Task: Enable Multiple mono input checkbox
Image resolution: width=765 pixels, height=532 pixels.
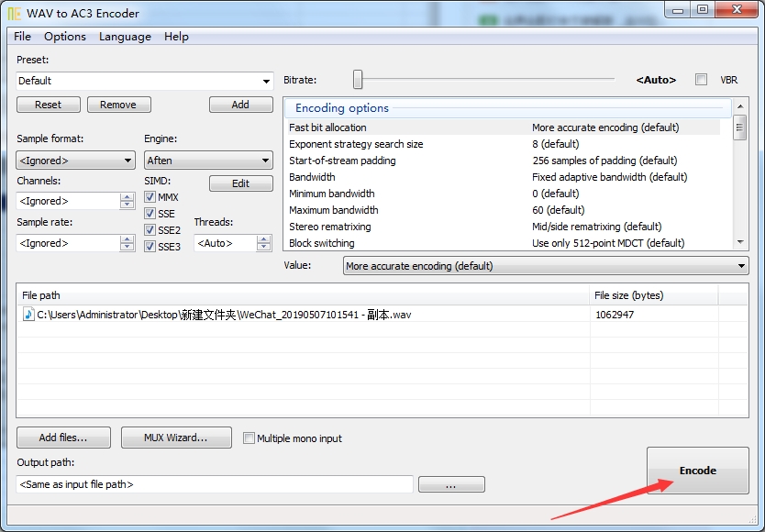Action: coord(249,438)
